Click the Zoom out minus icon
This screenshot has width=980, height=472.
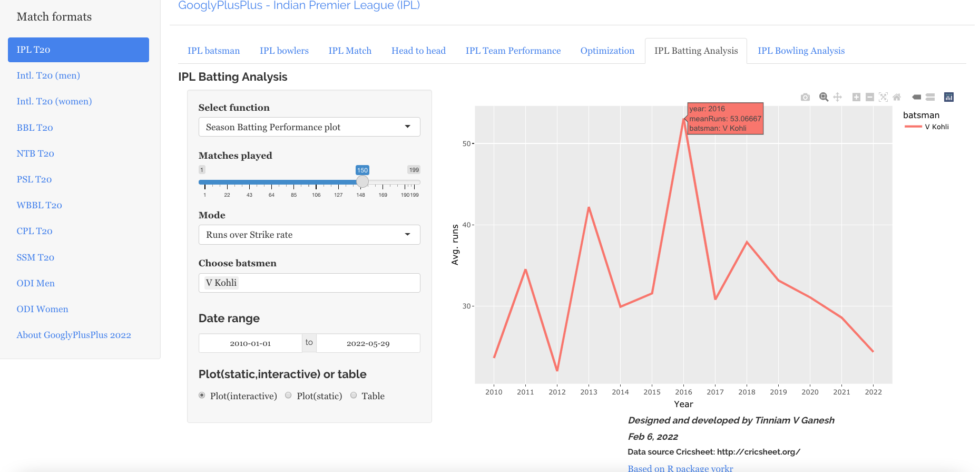tap(870, 97)
